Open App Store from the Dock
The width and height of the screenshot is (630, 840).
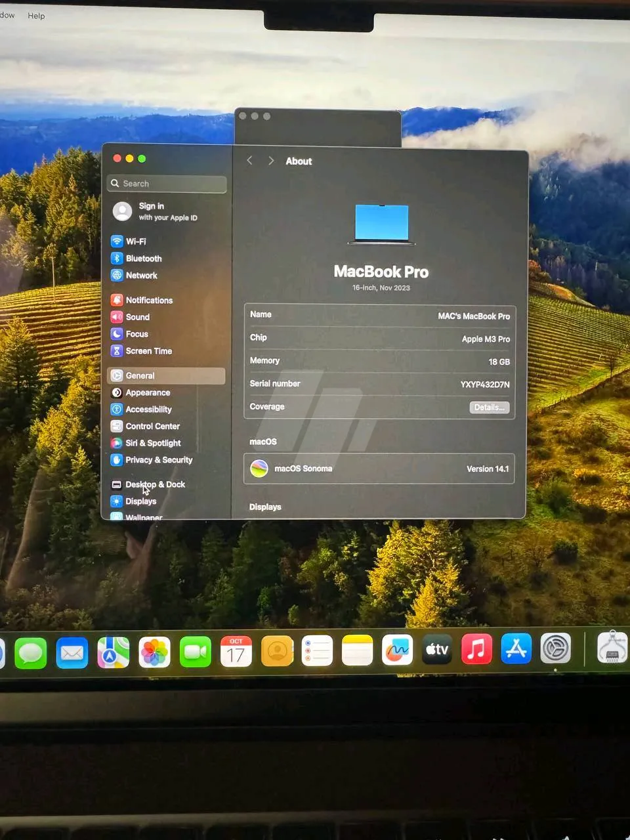click(516, 649)
